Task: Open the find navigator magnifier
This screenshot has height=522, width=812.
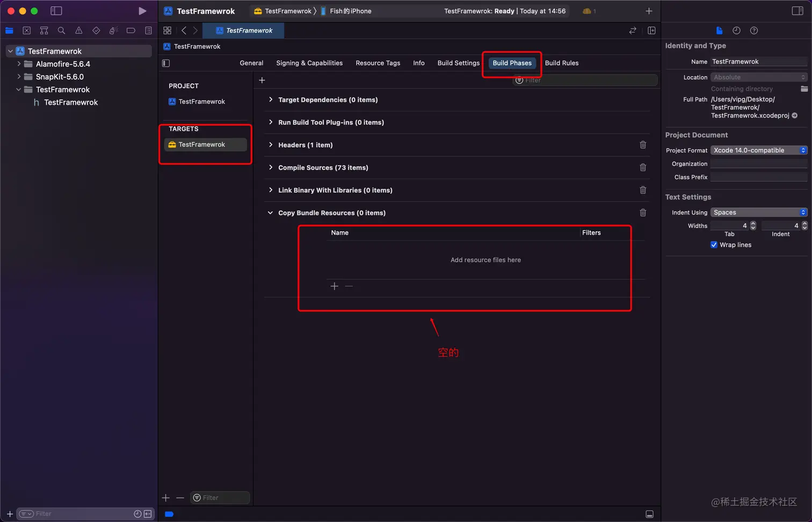Action: pyautogui.click(x=61, y=31)
